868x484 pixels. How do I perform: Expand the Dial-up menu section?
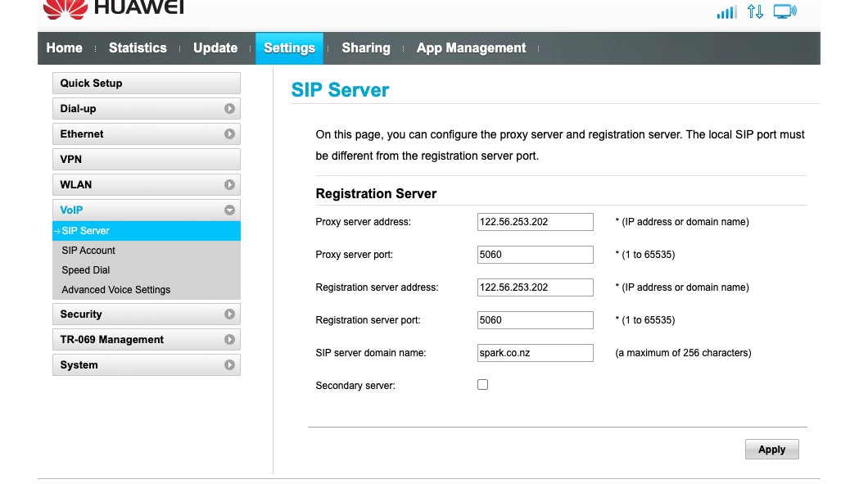[146, 109]
